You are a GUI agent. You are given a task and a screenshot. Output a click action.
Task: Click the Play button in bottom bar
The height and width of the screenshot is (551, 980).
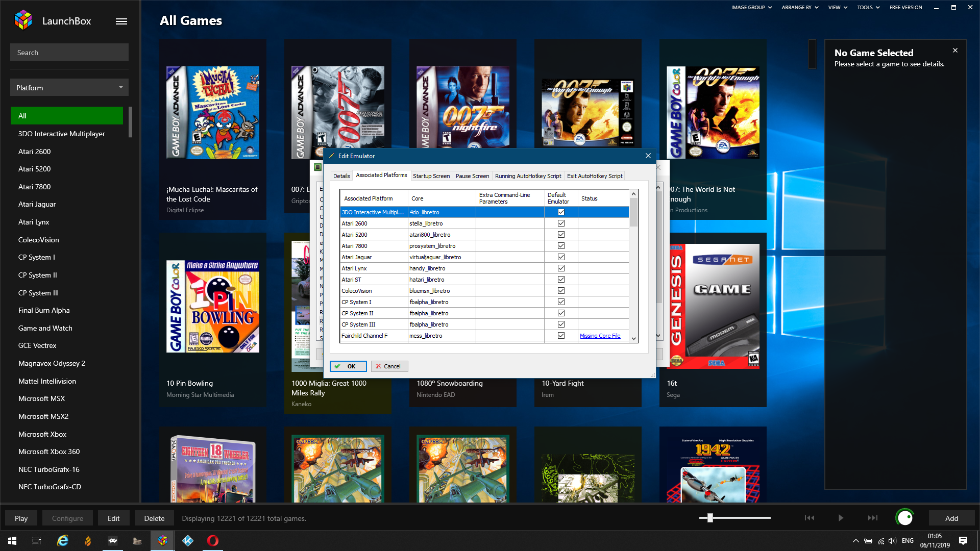pos(21,518)
